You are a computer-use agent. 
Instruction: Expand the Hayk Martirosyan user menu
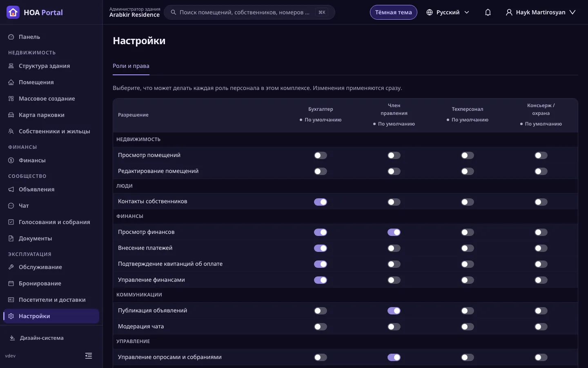(541, 12)
